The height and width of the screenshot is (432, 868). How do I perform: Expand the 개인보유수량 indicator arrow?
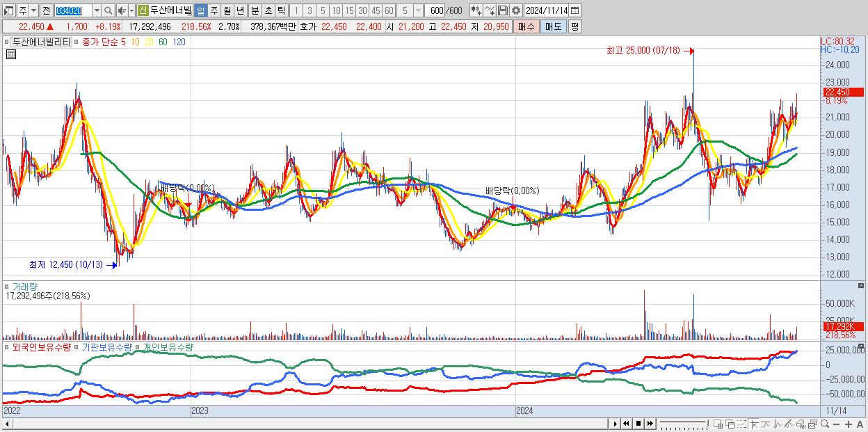pyautogui.click(x=138, y=346)
